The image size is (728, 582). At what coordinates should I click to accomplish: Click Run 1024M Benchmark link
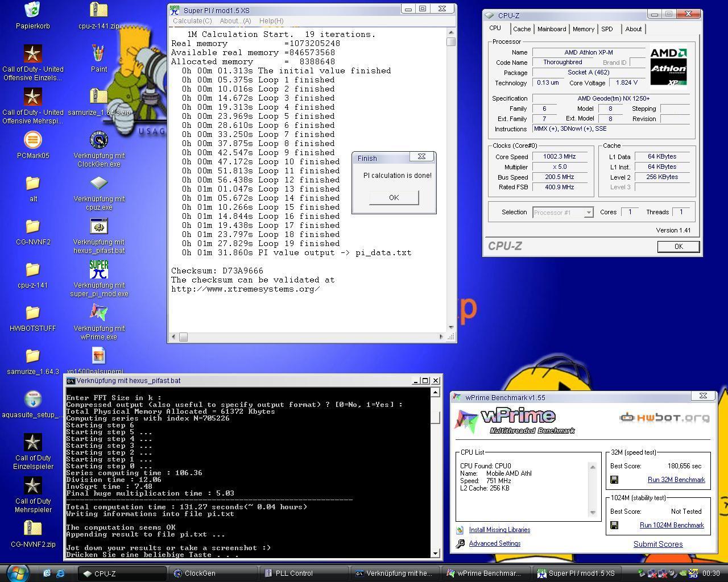[x=672, y=525]
